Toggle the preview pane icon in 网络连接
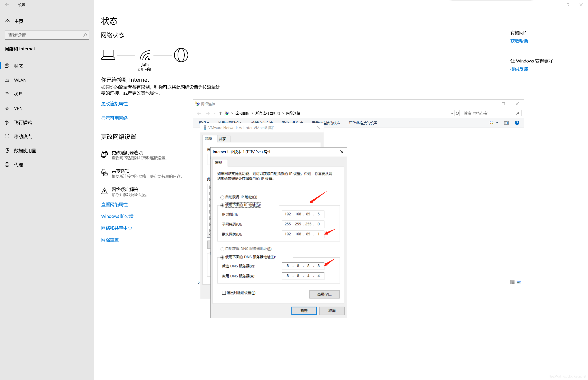This screenshot has height=380, width=588. pos(506,123)
